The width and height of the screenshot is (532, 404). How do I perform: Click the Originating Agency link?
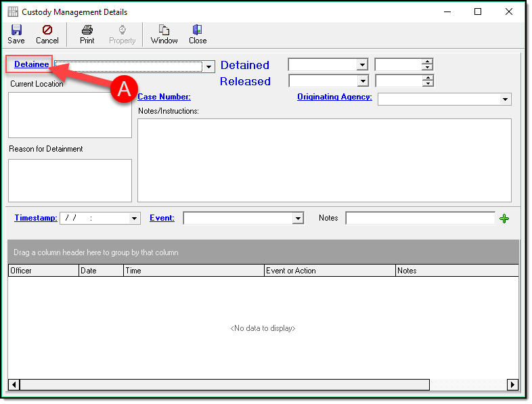334,97
